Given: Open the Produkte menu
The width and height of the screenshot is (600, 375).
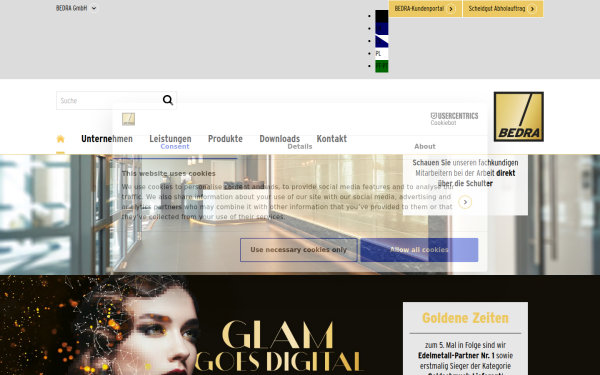Looking at the screenshot, I should [225, 139].
